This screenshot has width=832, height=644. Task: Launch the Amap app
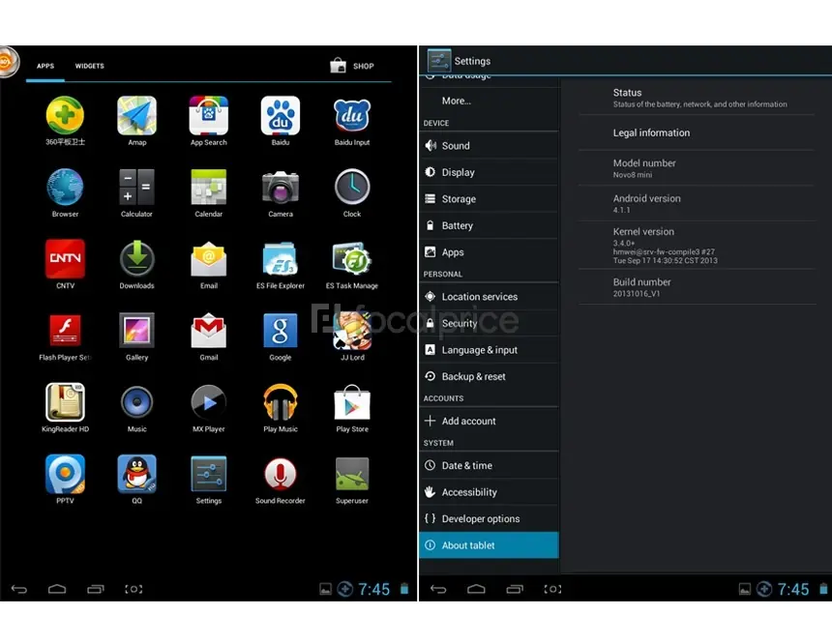coord(137,115)
